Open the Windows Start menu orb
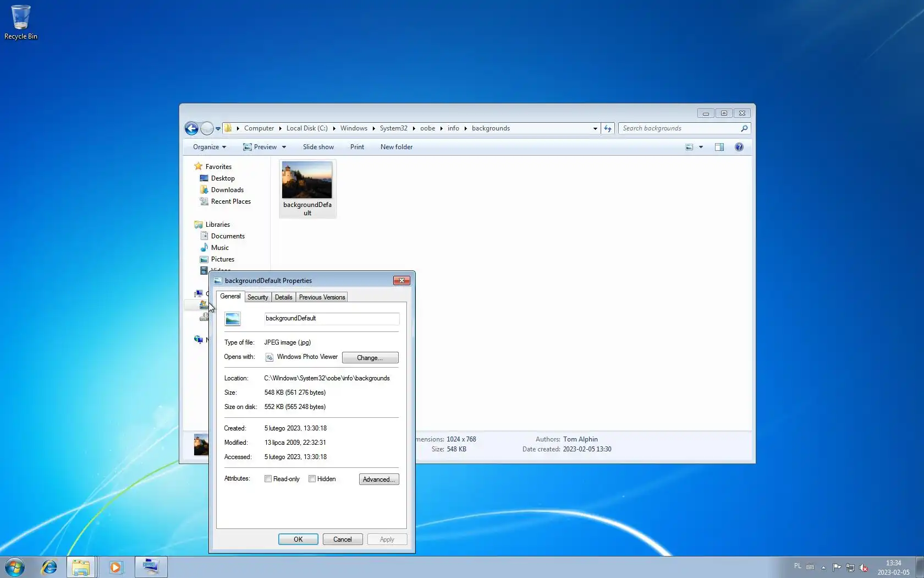924x578 pixels. pyautogui.click(x=15, y=567)
